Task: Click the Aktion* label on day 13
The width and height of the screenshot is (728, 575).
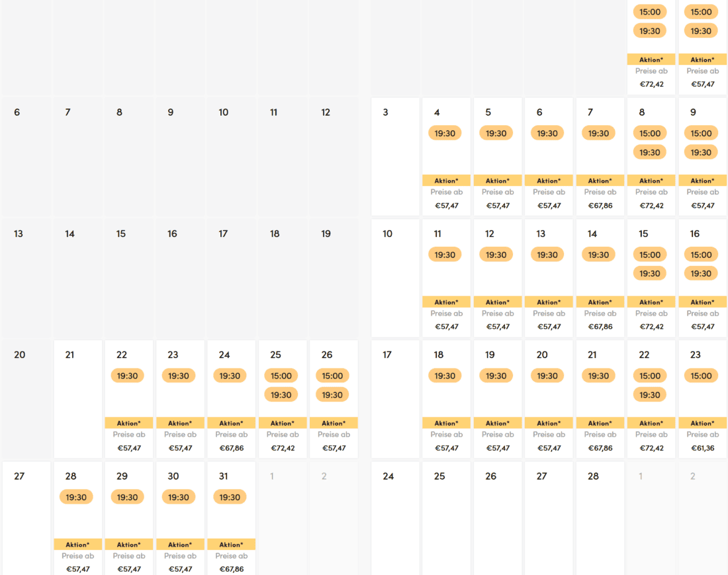Action: click(x=549, y=302)
